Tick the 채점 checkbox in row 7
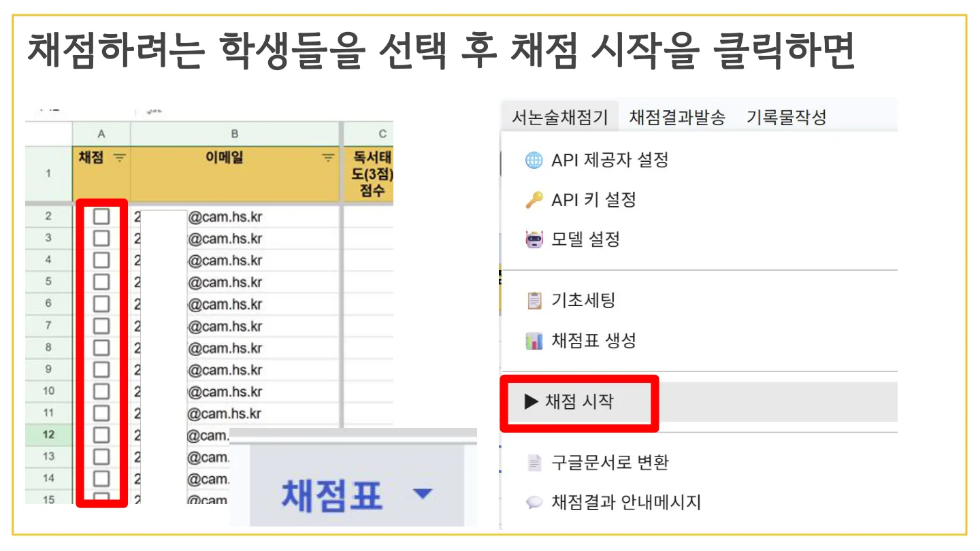The image size is (980, 551). (101, 326)
